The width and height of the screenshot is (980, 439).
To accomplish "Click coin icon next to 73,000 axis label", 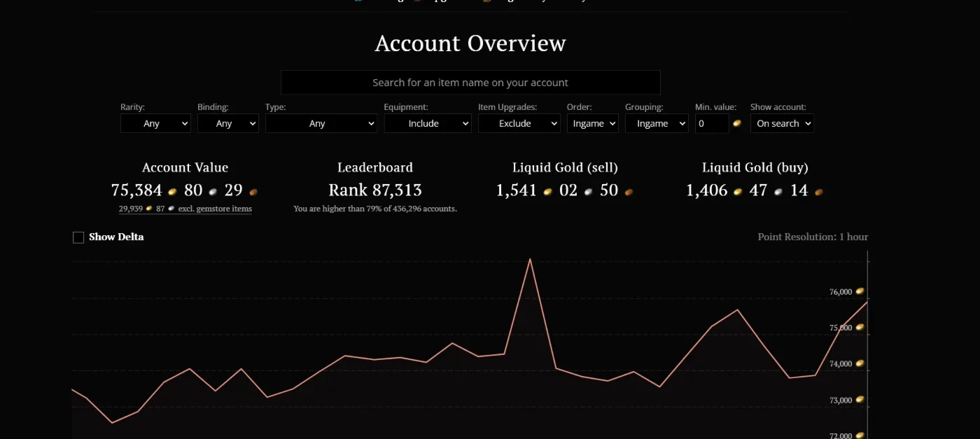I will 860,400.
